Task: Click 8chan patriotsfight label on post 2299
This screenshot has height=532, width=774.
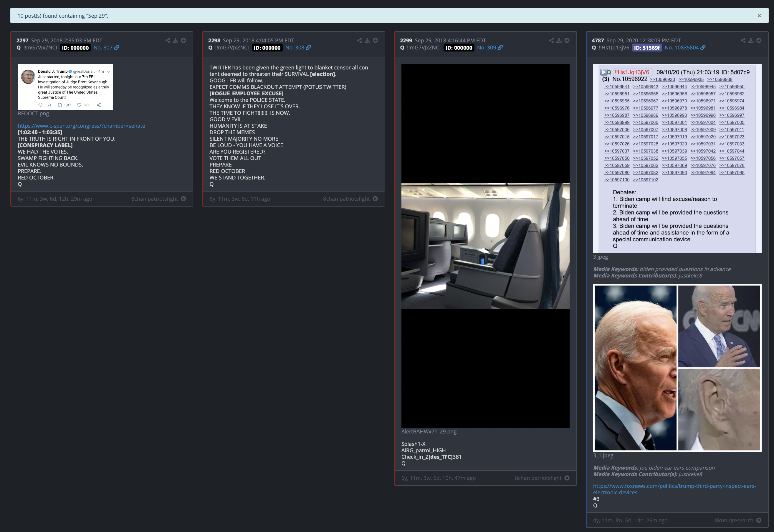Action: coord(538,478)
